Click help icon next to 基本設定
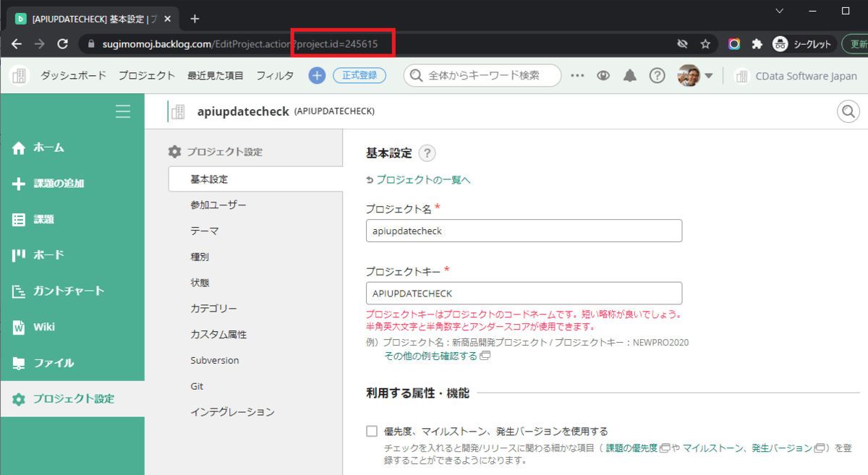Image resolution: width=868 pixels, height=475 pixels. pos(427,153)
